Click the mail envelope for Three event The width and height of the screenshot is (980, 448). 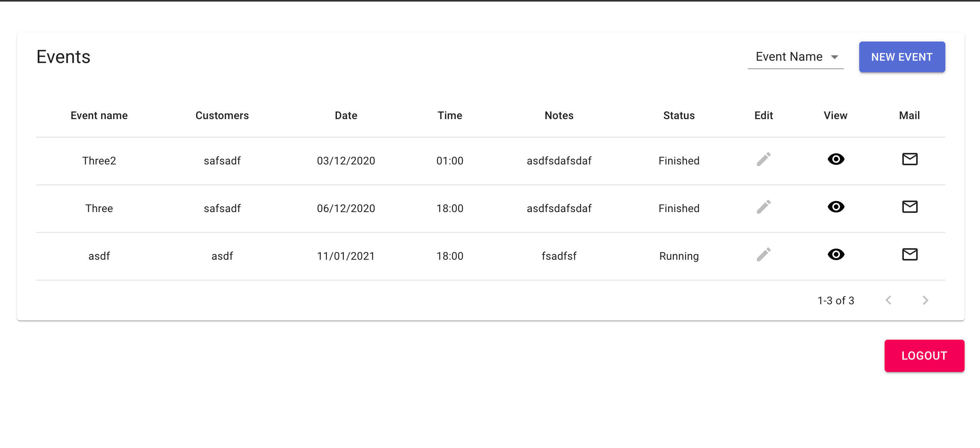point(910,207)
